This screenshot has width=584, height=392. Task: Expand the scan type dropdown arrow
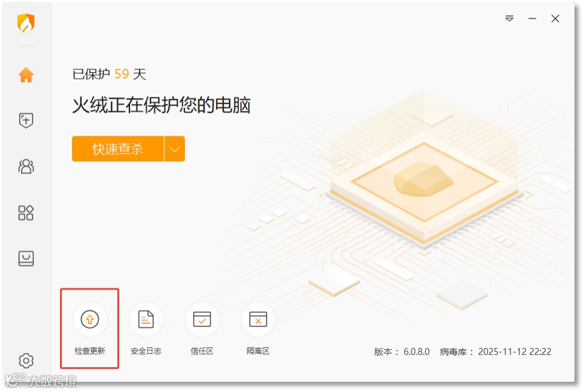point(175,149)
